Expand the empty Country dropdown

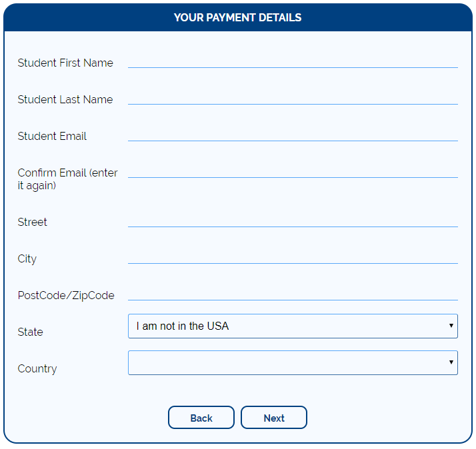pyautogui.click(x=293, y=363)
